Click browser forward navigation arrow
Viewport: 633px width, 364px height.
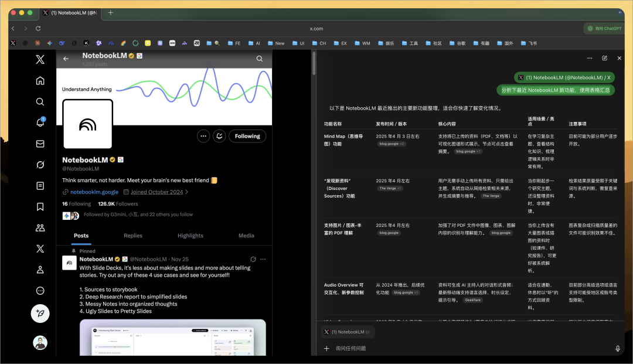coord(25,28)
